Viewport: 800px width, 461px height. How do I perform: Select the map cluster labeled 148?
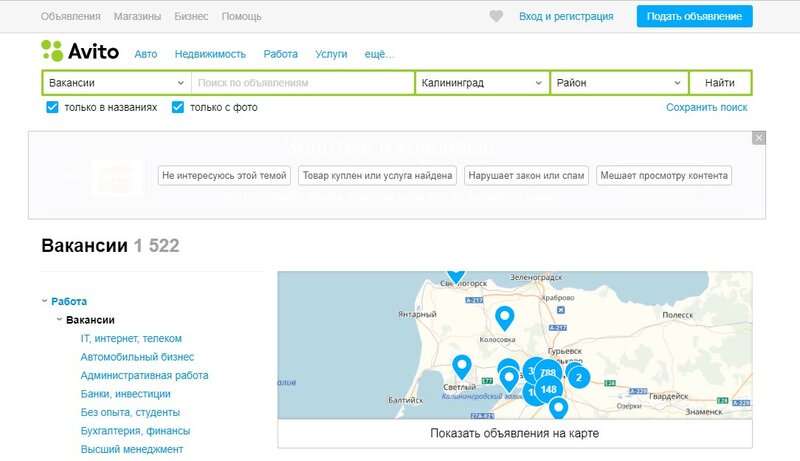(x=548, y=390)
